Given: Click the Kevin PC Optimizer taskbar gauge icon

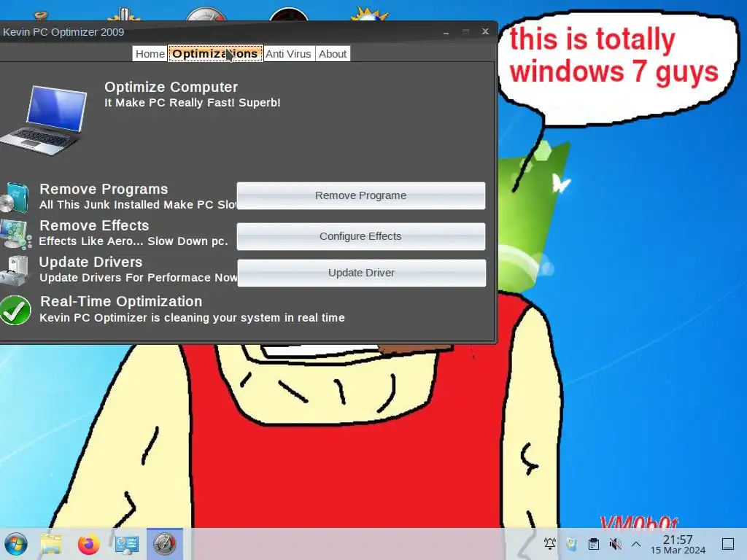Looking at the screenshot, I should [x=164, y=544].
